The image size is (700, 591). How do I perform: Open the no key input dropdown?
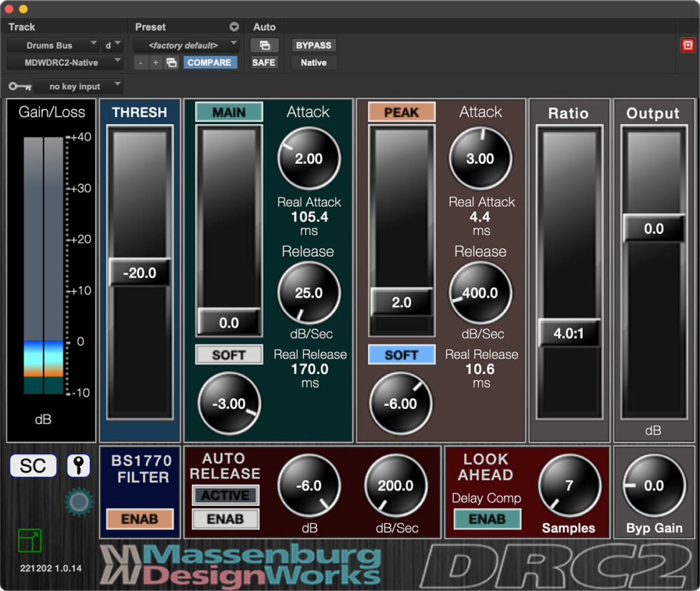[77, 86]
